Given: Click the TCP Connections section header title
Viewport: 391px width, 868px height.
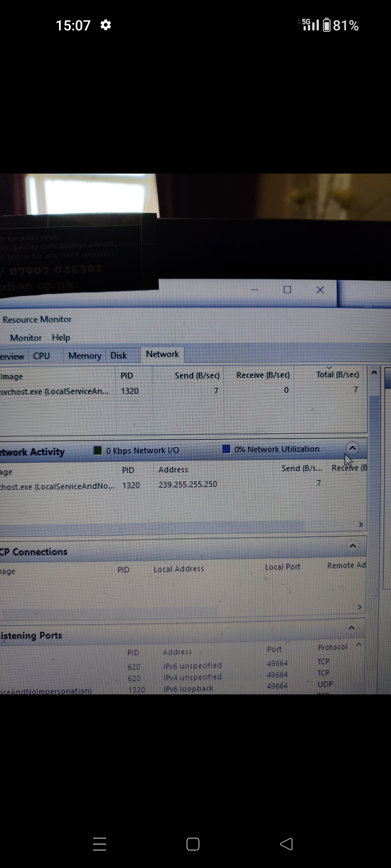Looking at the screenshot, I should click(x=34, y=552).
